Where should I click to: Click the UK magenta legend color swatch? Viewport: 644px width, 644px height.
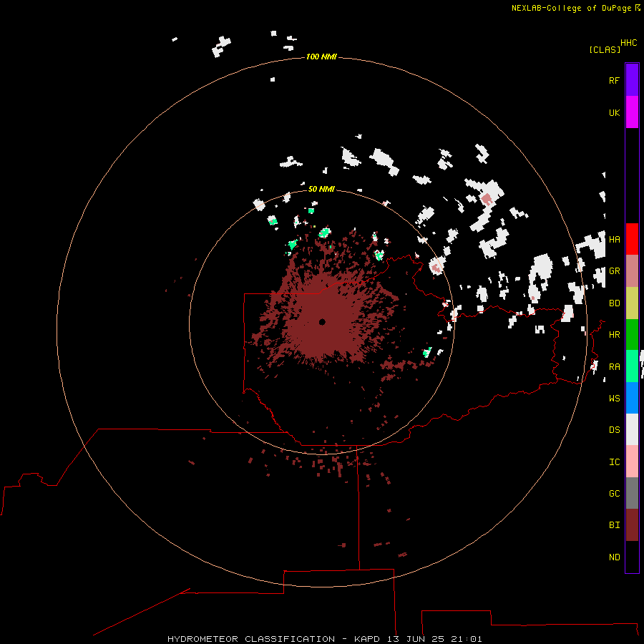click(632, 112)
